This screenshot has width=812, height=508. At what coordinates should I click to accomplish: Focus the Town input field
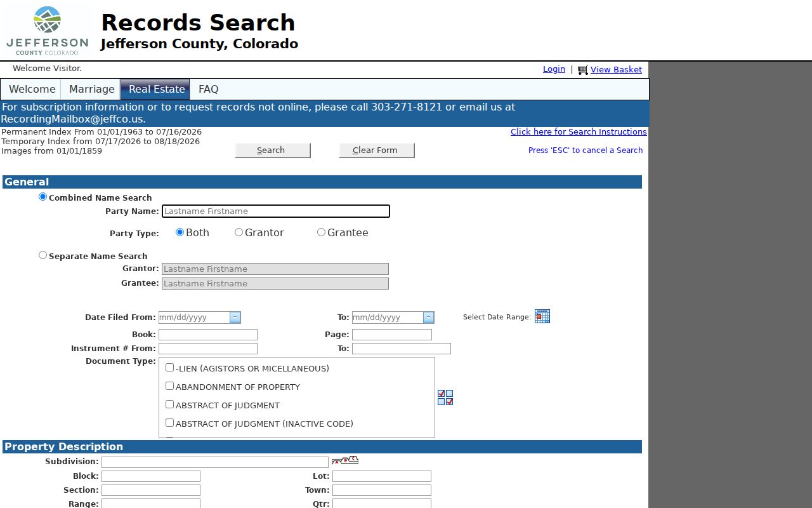tap(382, 490)
